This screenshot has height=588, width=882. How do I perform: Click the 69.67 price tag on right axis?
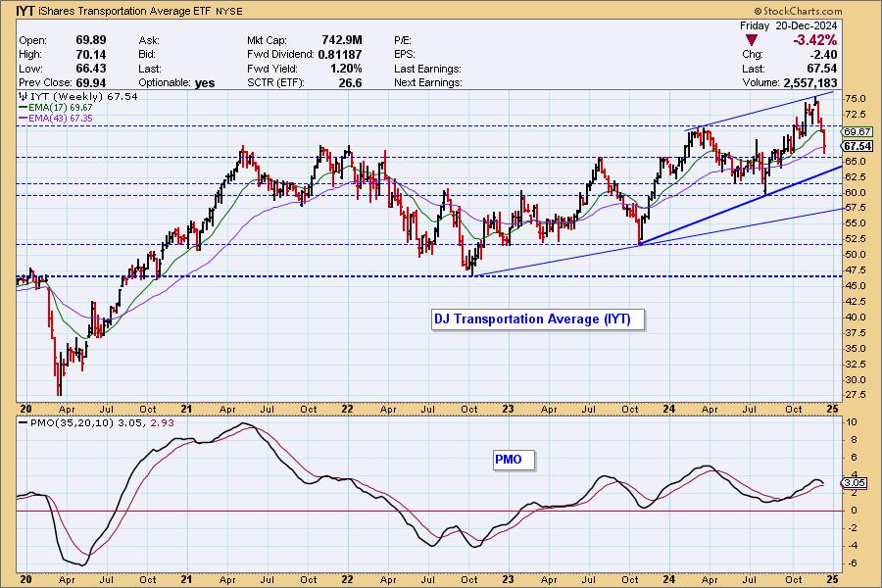(x=857, y=131)
